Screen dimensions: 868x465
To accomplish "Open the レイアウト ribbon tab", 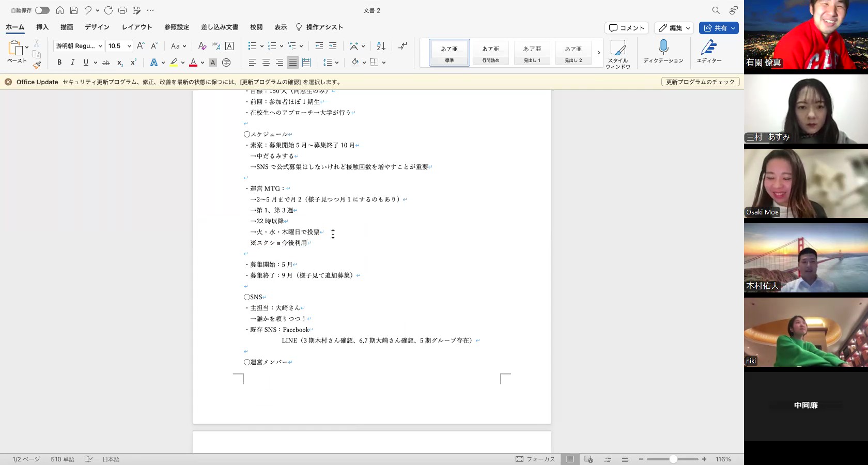I will pyautogui.click(x=137, y=27).
